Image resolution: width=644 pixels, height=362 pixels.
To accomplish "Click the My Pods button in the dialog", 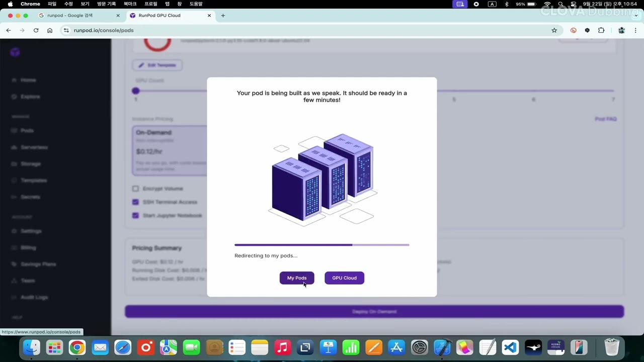I will click(x=297, y=278).
